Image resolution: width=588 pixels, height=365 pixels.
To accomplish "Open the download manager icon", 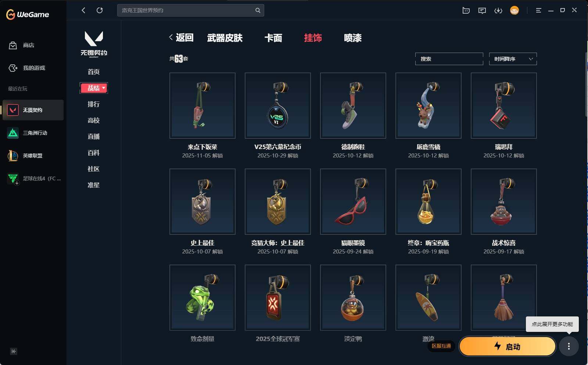I will [498, 10].
